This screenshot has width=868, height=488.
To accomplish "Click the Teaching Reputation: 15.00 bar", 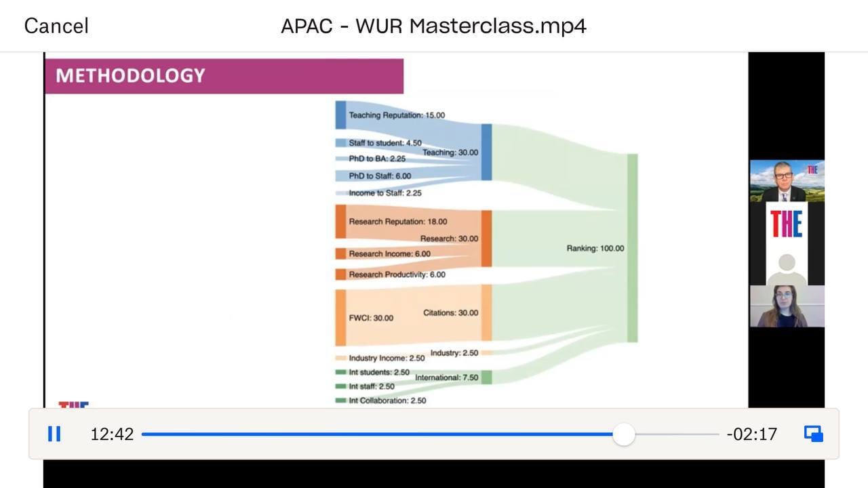I will click(x=340, y=115).
